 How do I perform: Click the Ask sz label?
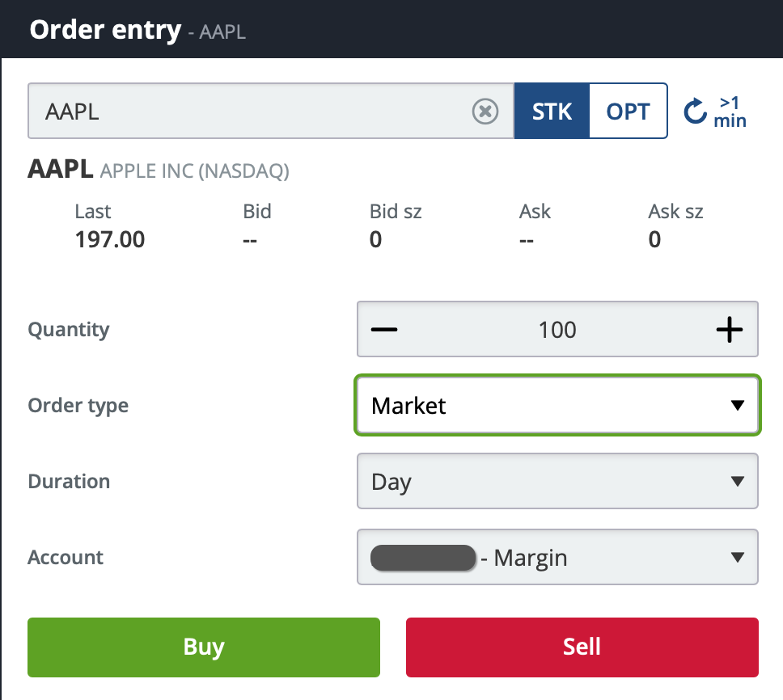point(675,212)
